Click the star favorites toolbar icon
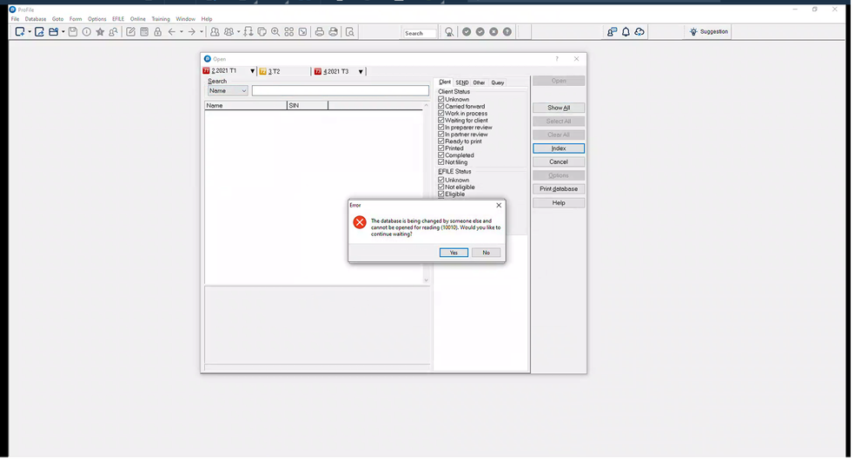868x467 pixels. (x=100, y=32)
